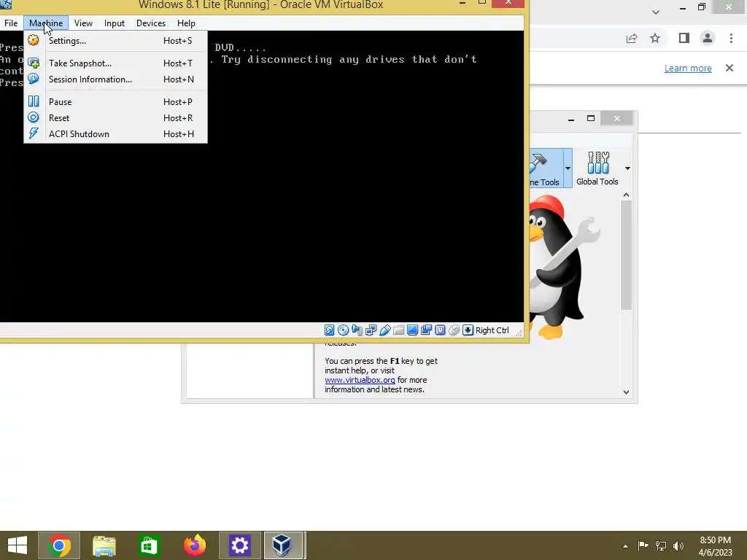Open the View menu
The width and height of the screenshot is (747, 560).
(83, 23)
